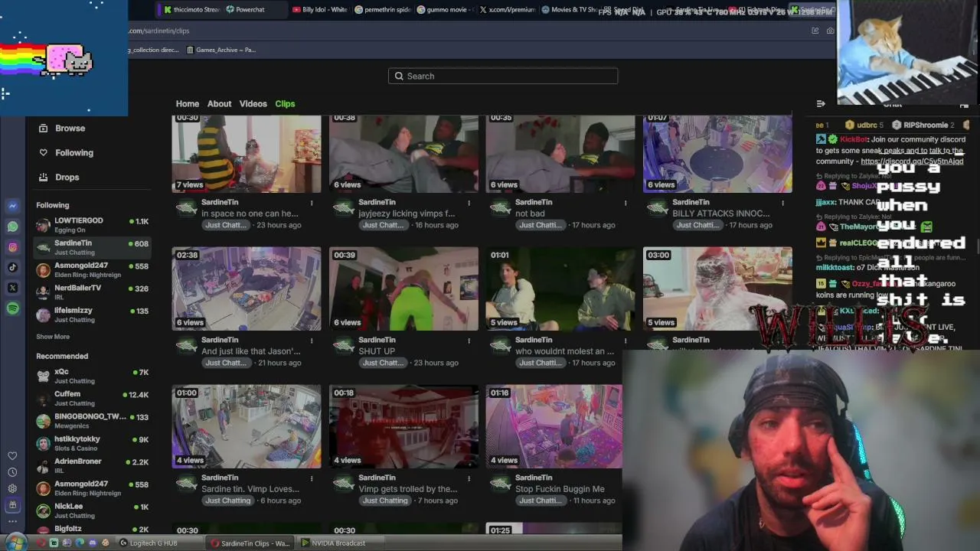Open options for 'Vimp gets trolled by the...' clip
Image resolution: width=980 pixels, height=551 pixels.
click(469, 478)
